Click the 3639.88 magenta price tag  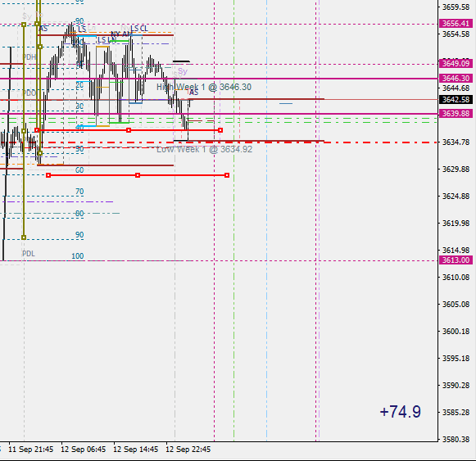coord(456,114)
